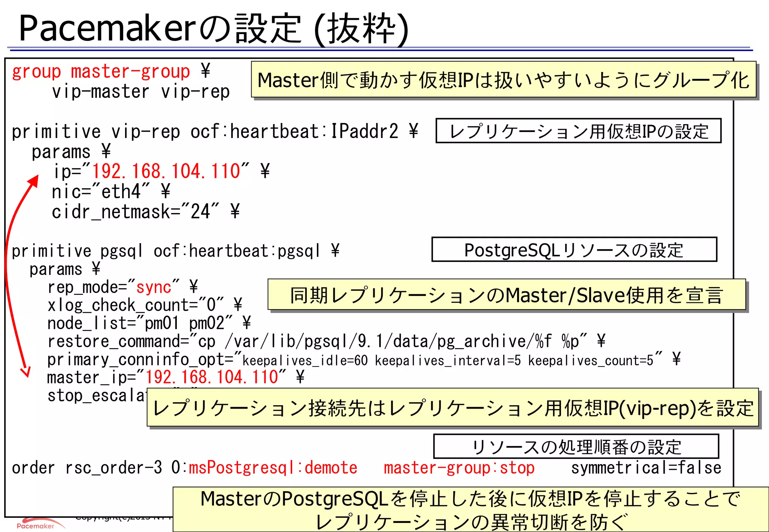Click the red msPostgresql:demote text
The height and width of the screenshot is (532, 769).
point(273,468)
